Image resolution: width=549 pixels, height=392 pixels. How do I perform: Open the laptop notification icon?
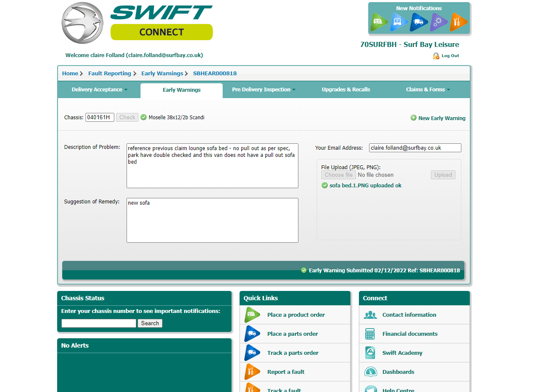pyautogui.click(x=398, y=22)
